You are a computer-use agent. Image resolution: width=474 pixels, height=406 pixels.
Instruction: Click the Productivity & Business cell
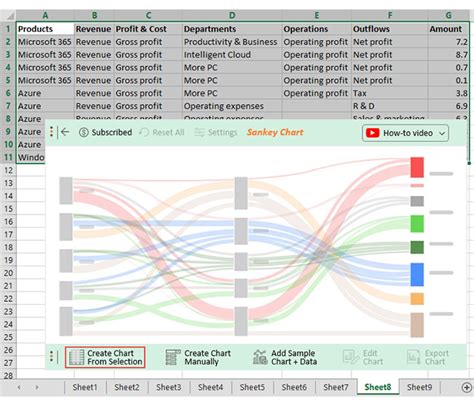click(232, 42)
